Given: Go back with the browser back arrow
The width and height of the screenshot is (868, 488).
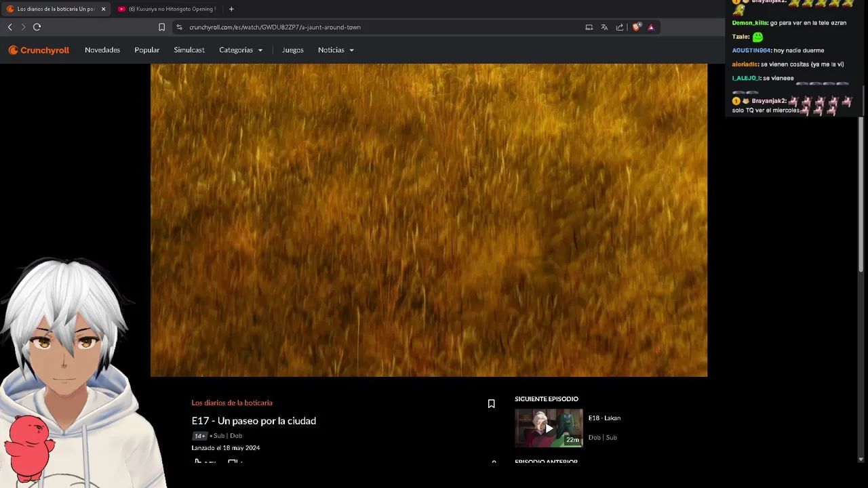Looking at the screenshot, I should pos(9,27).
